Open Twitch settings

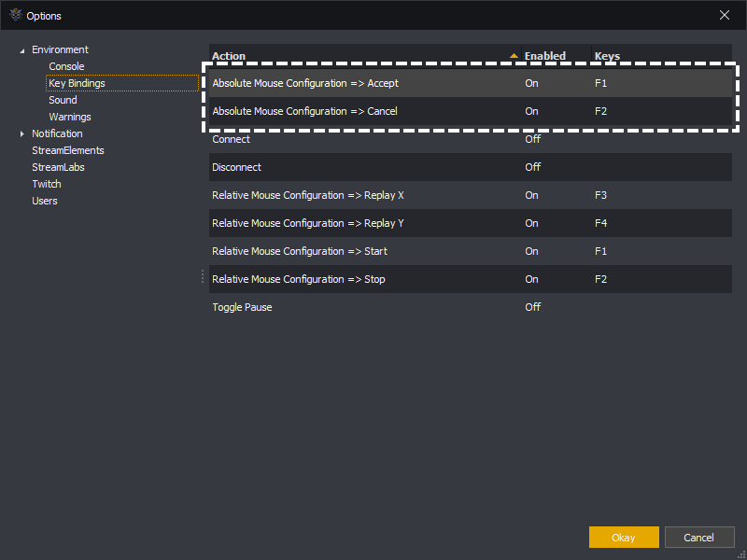click(47, 184)
